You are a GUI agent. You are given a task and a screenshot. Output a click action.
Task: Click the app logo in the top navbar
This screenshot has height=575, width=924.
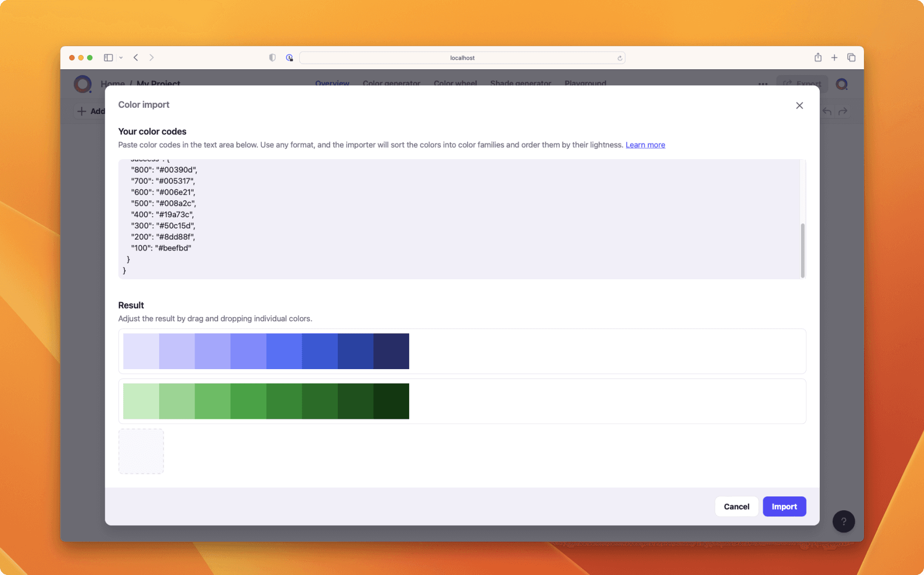(x=83, y=84)
